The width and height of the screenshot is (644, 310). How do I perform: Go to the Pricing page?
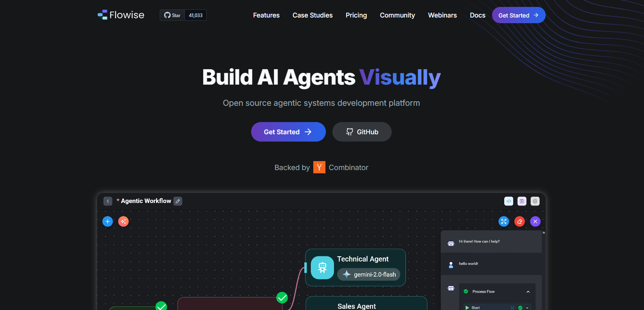click(x=356, y=15)
